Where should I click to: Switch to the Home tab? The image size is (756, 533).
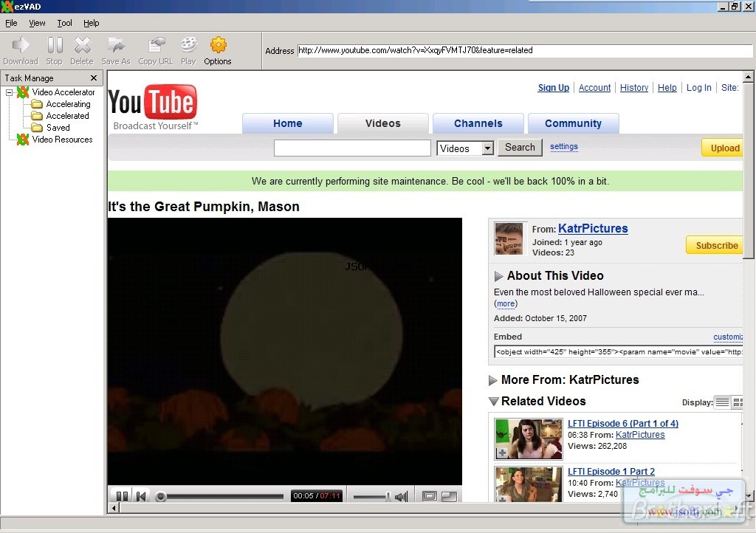[288, 123]
